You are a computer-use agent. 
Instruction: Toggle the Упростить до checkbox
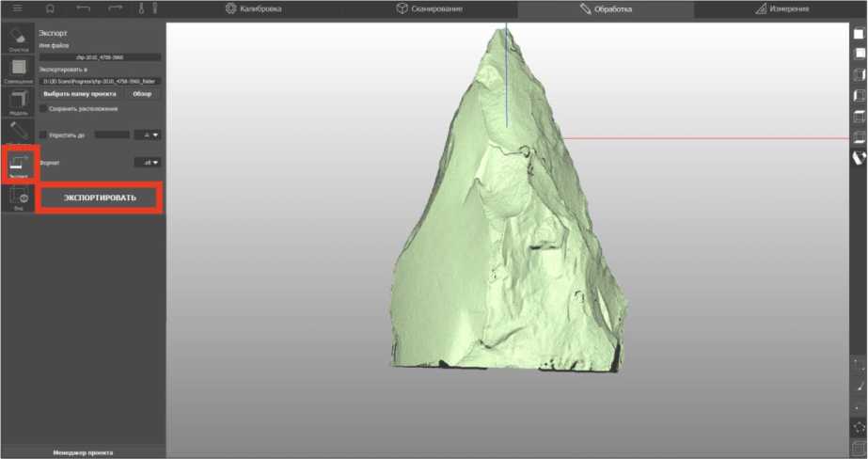coord(43,135)
